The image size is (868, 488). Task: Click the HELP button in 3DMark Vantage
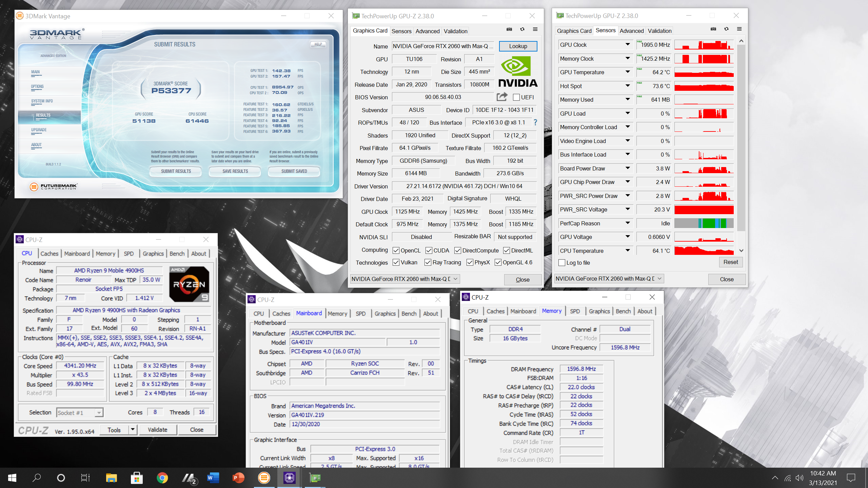(x=318, y=44)
